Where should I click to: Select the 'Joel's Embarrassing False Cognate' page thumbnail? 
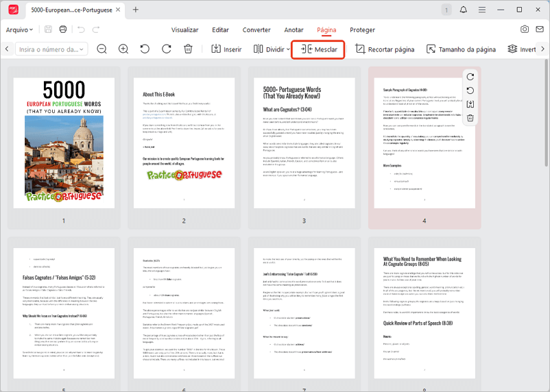pyautogui.click(x=304, y=313)
